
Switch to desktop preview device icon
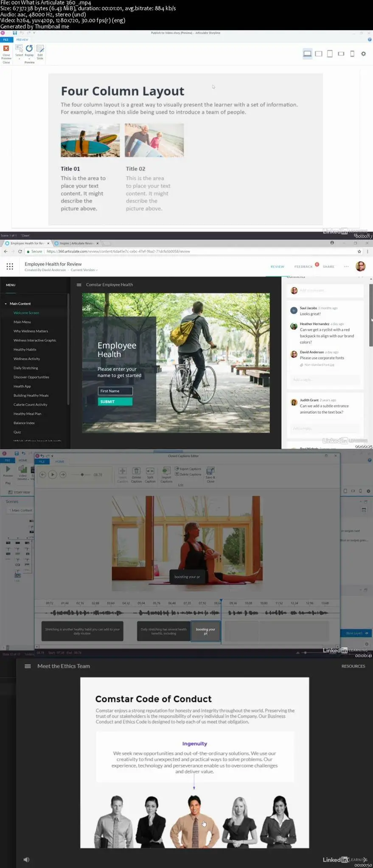pyautogui.click(x=307, y=54)
